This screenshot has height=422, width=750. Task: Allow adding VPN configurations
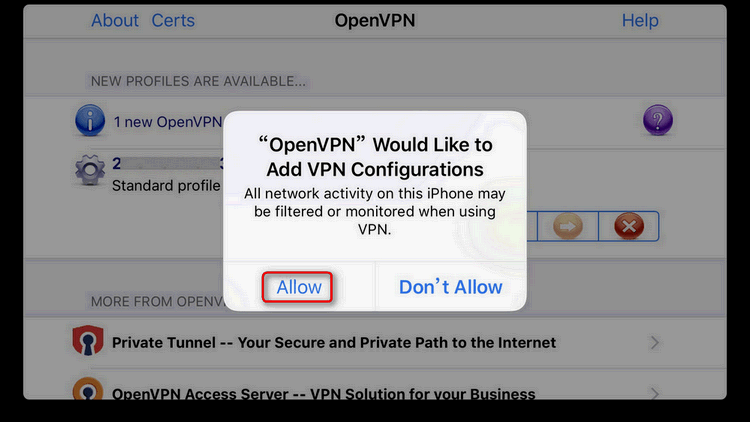tap(297, 287)
